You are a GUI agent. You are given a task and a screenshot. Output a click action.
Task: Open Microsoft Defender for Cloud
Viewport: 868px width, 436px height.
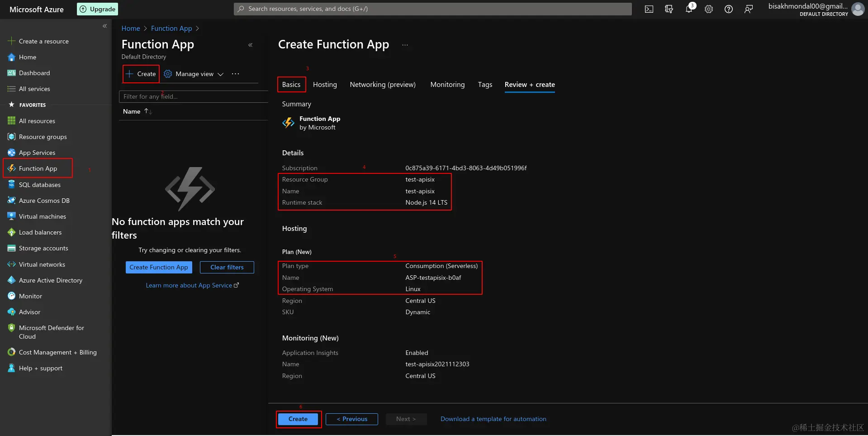[52, 332]
